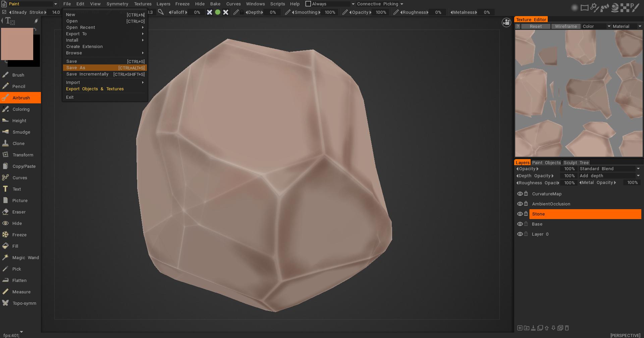Screen dimensions: 644x338
Task: Select the Eraser tool
Action: [20, 212]
